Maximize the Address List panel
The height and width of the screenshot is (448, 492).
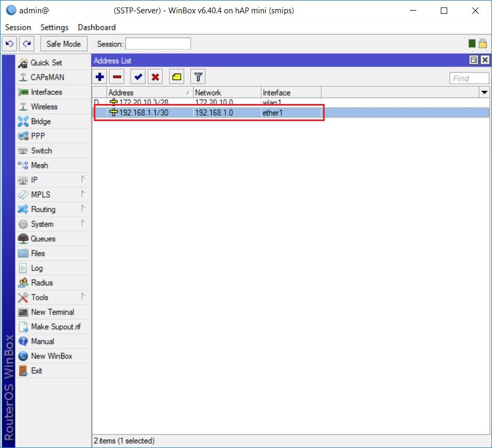[474, 60]
